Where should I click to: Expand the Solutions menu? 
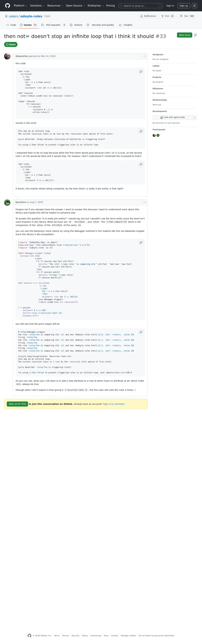pos(37,6)
